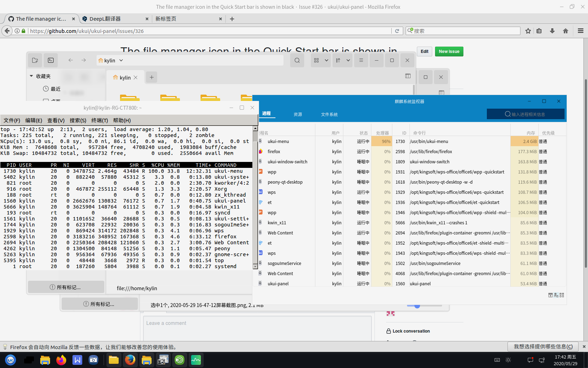588x368 pixels.
Task: Collapse the 收藏夹 section in the sidebar
Action: click(x=31, y=76)
